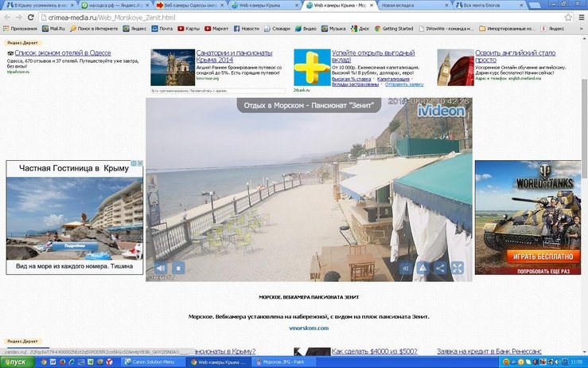Open Chrome main menu
The height and width of the screenshot is (368, 588).
[x=582, y=18]
